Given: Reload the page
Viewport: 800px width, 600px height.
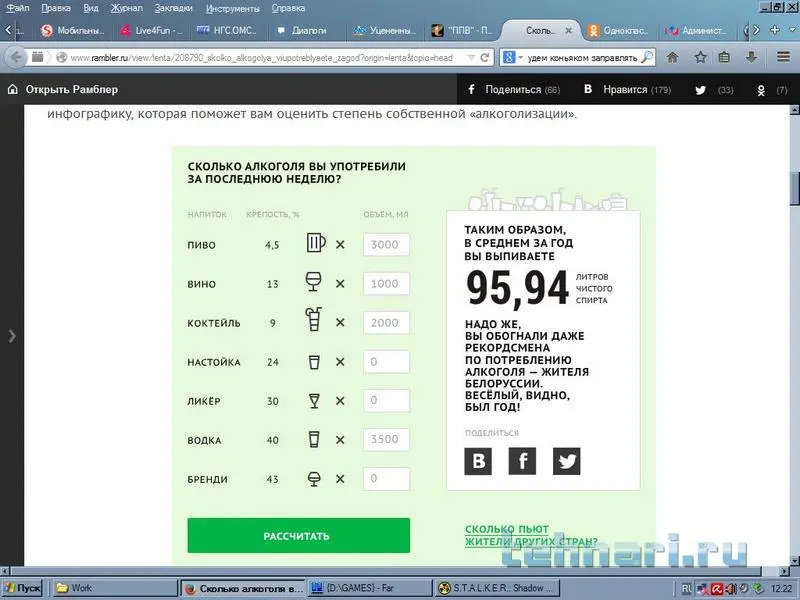Looking at the screenshot, I should click(485, 58).
